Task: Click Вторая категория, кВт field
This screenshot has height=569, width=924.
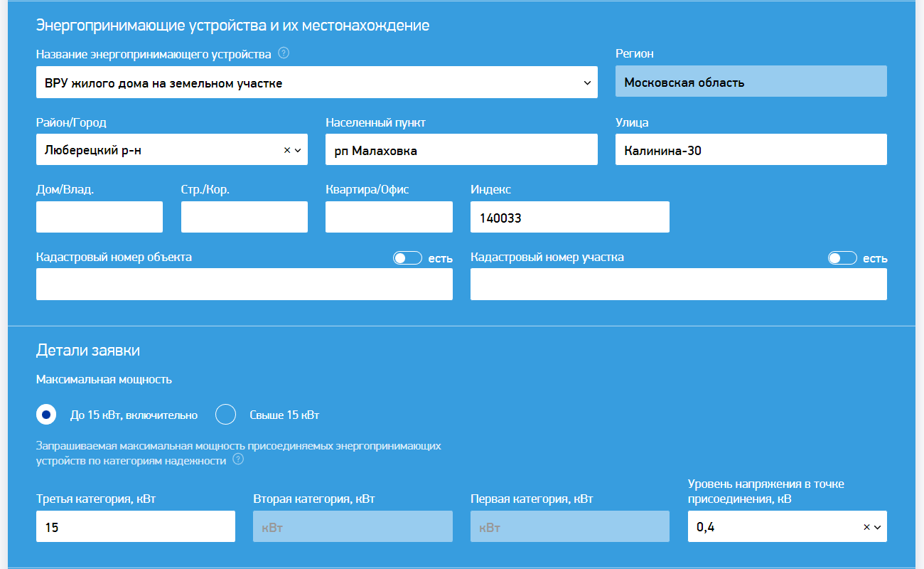Action: (353, 527)
